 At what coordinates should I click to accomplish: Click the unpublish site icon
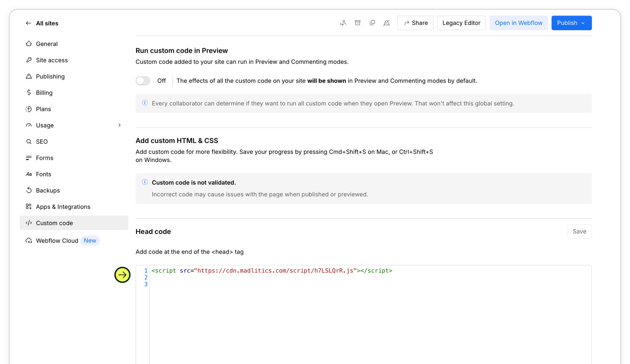tap(387, 23)
